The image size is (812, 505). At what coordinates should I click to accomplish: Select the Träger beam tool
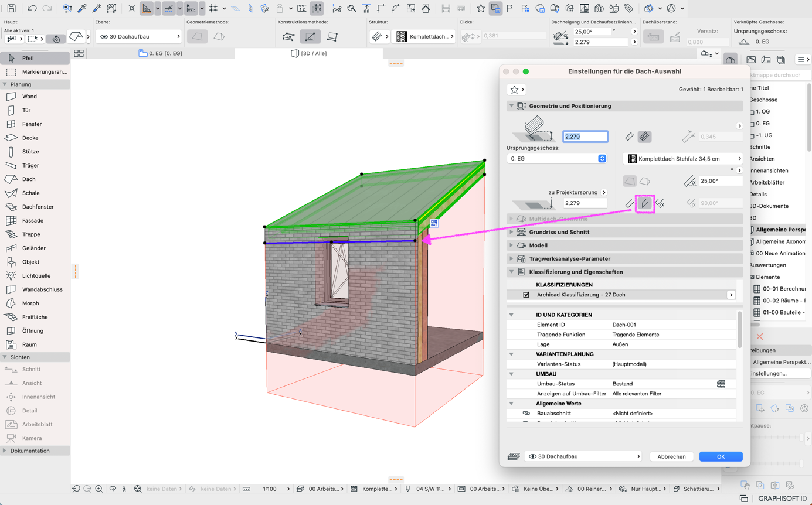(x=35, y=165)
